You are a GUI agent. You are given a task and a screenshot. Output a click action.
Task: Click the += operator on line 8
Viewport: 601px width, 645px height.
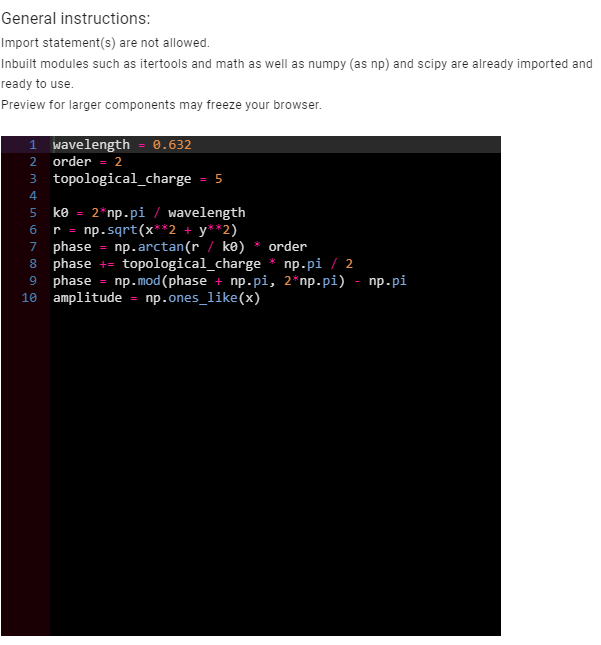(107, 264)
